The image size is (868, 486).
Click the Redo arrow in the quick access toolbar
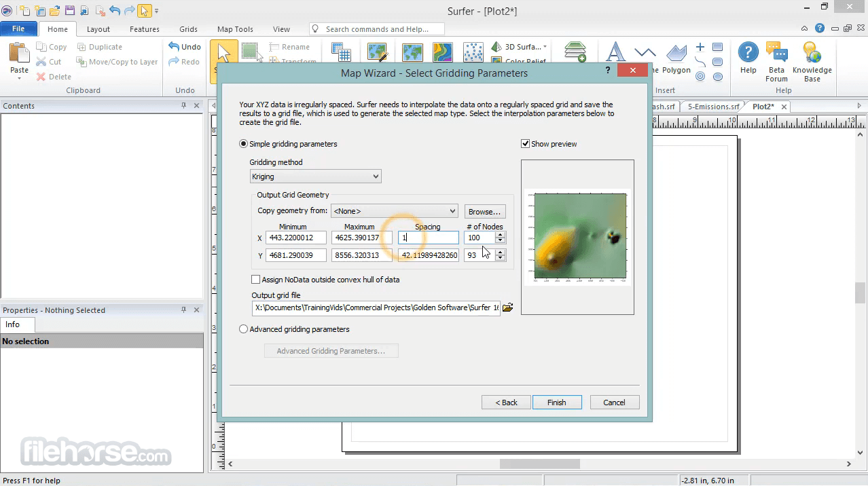click(129, 11)
